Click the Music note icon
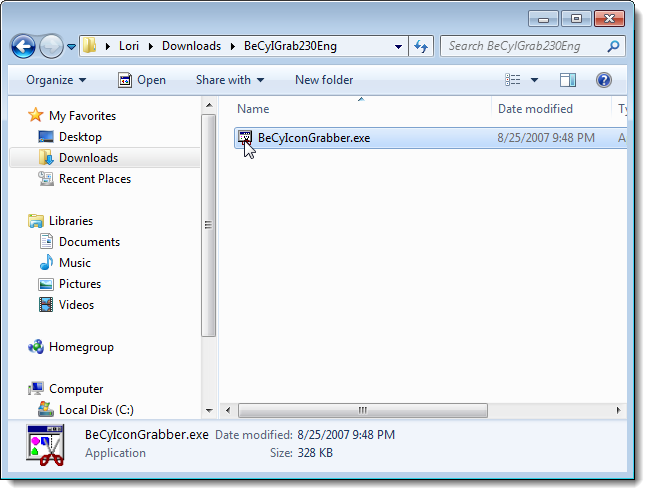Screen dimensions: 650x495 pos(46,262)
